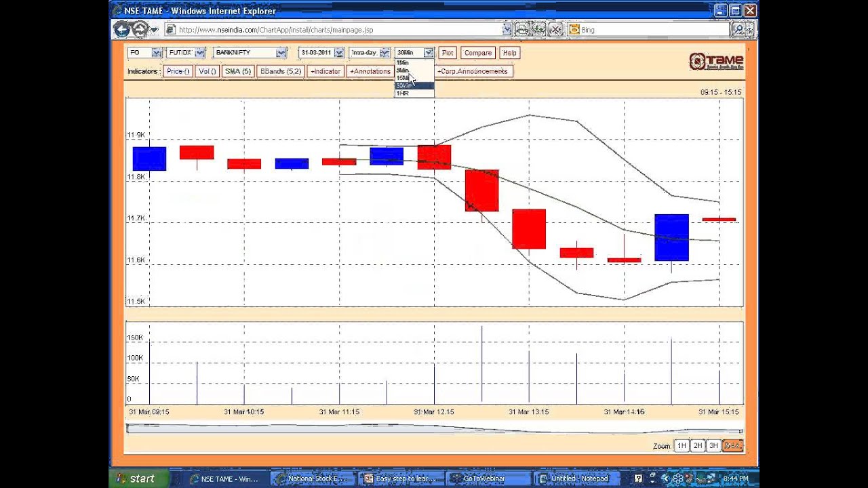The width and height of the screenshot is (868, 488).
Task: Click the chart range scrollbar below time axis
Action: [434, 428]
